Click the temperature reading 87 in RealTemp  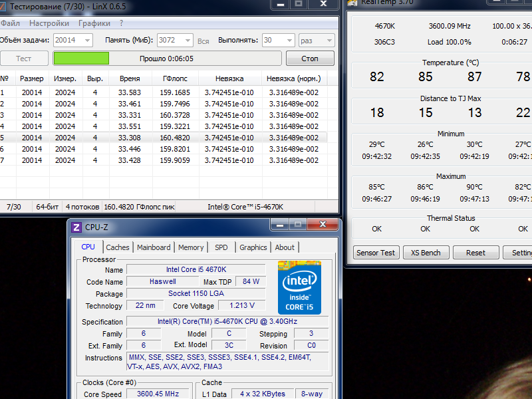pyautogui.click(x=474, y=76)
